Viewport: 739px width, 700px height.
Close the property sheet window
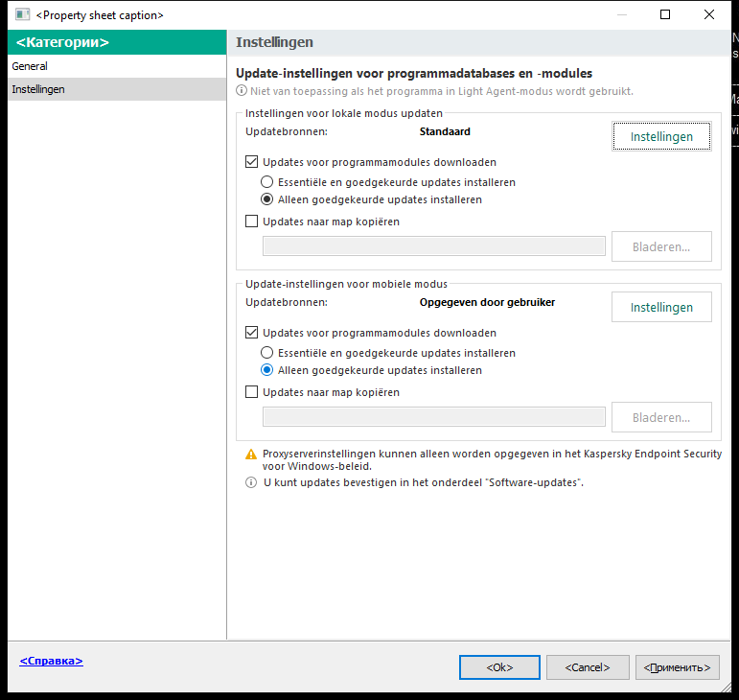click(709, 14)
